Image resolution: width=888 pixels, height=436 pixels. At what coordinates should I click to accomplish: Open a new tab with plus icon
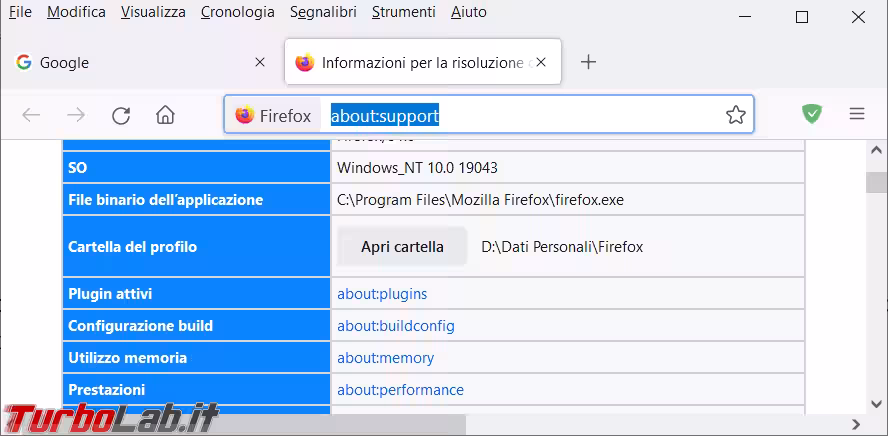point(589,62)
